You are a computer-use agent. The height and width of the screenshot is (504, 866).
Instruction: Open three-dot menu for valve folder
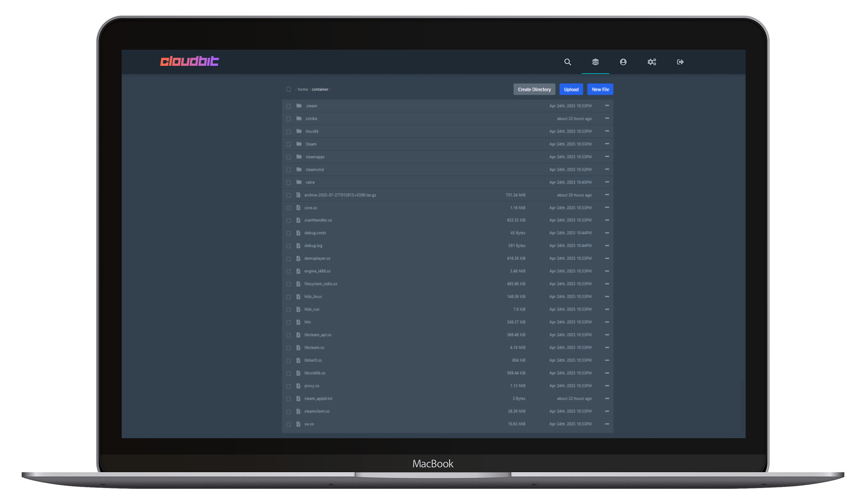(x=607, y=182)
